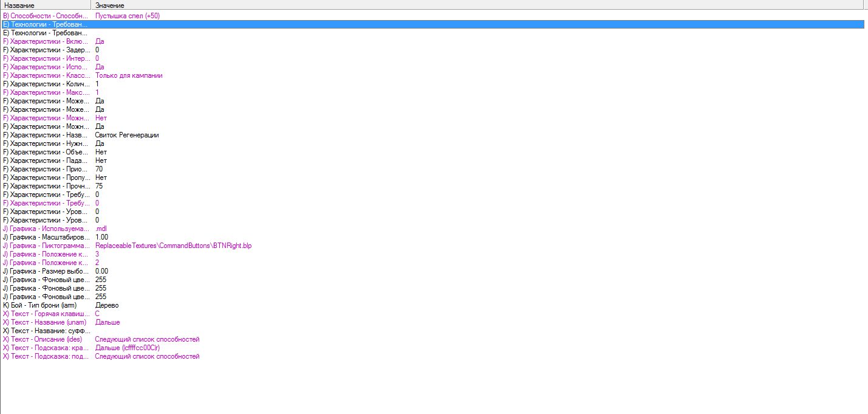Viewport: 868px width, 414px height.
Task: Select the Характеристики - Объе row
Action: click(432, 152)
